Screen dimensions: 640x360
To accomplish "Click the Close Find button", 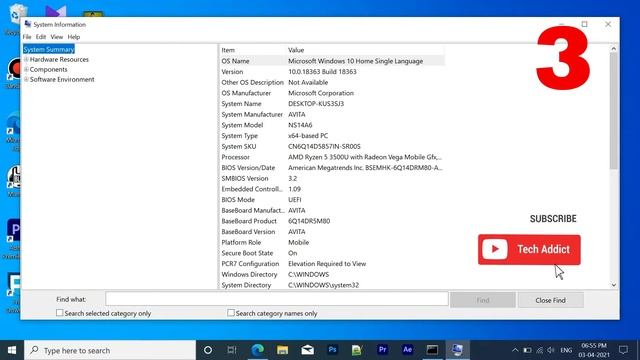I will pos(551,300).
